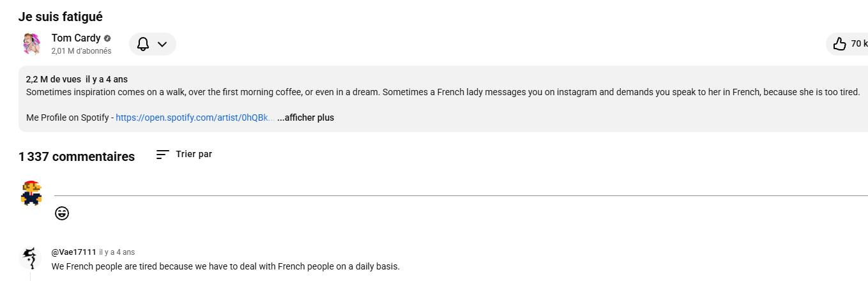This screenshot has height=281, width=868.
Task: Click the "70 k" like count
Action: (x=858, y=44)
